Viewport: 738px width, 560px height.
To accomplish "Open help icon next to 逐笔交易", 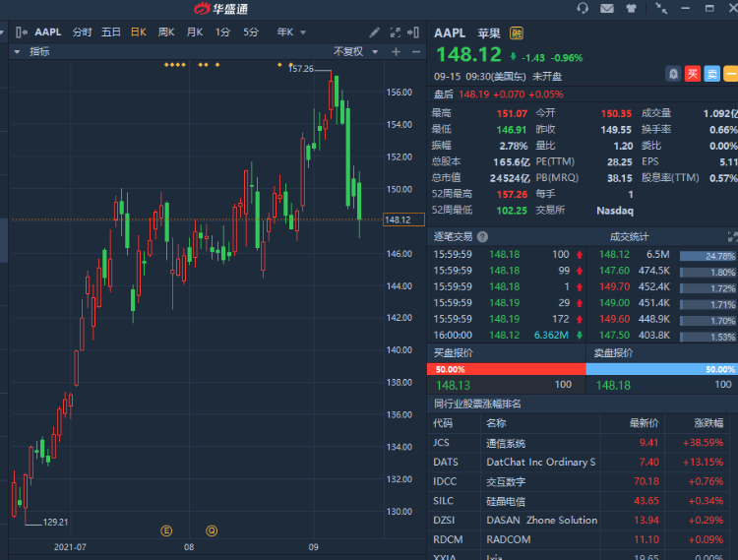I will point(482,237).
